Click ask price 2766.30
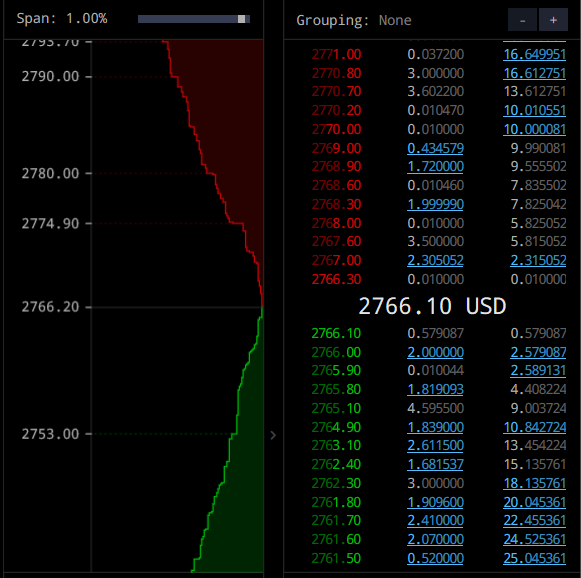Viewport: 581px width, 578px height. tap(336, 279)
